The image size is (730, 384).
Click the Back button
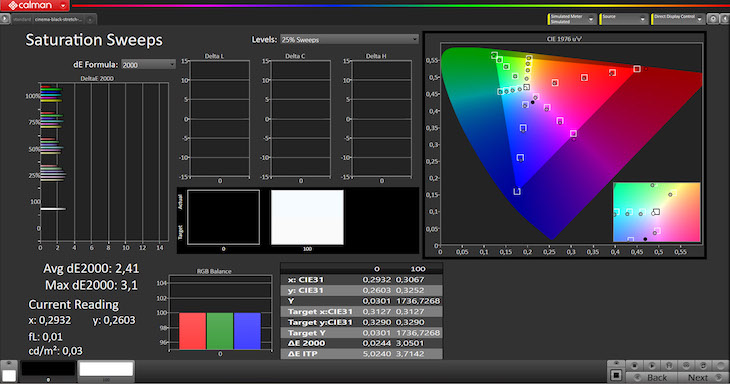point(651,377)
